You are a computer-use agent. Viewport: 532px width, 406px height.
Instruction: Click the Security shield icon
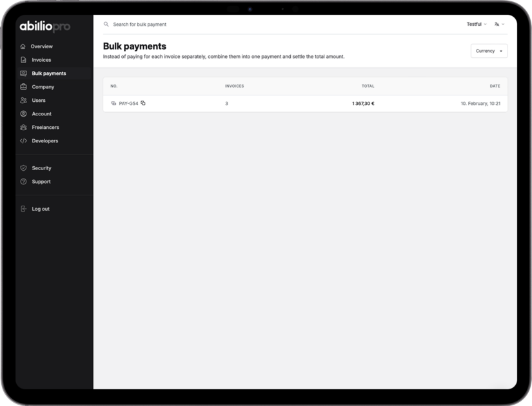pyautogui.click(x=23, y=168)
